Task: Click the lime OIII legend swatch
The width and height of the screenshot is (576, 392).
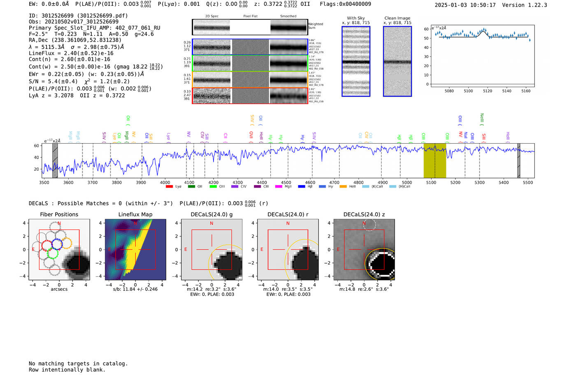Action: coord(213,187)
